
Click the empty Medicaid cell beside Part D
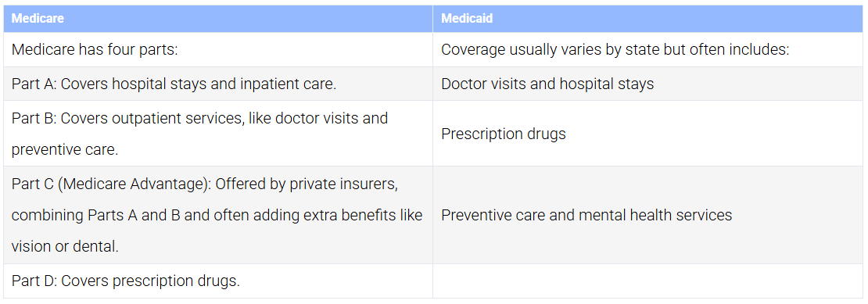(648, 281)
